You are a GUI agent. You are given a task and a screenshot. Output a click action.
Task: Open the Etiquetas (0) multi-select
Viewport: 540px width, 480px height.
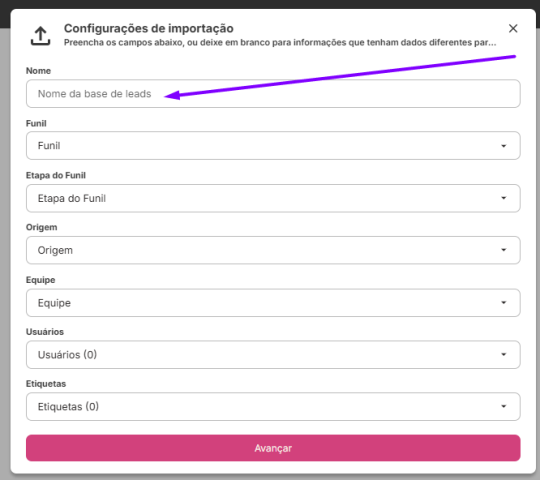(273, 407)
